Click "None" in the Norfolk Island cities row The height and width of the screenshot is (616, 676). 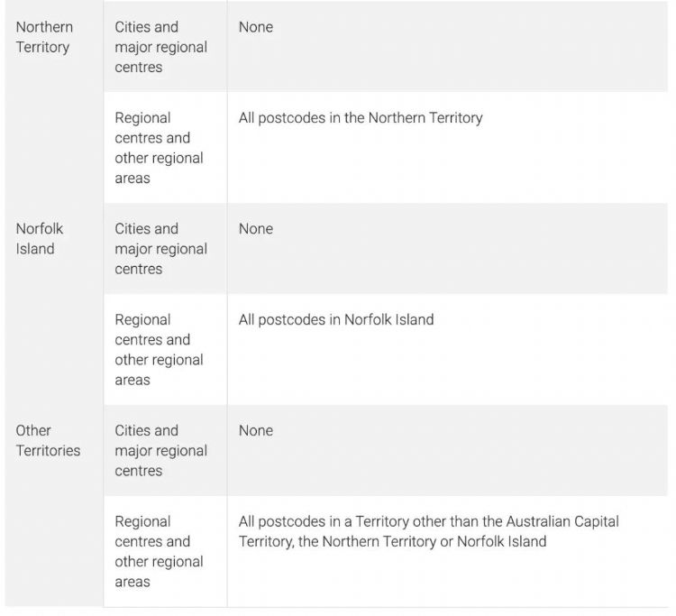coord(256,229)
